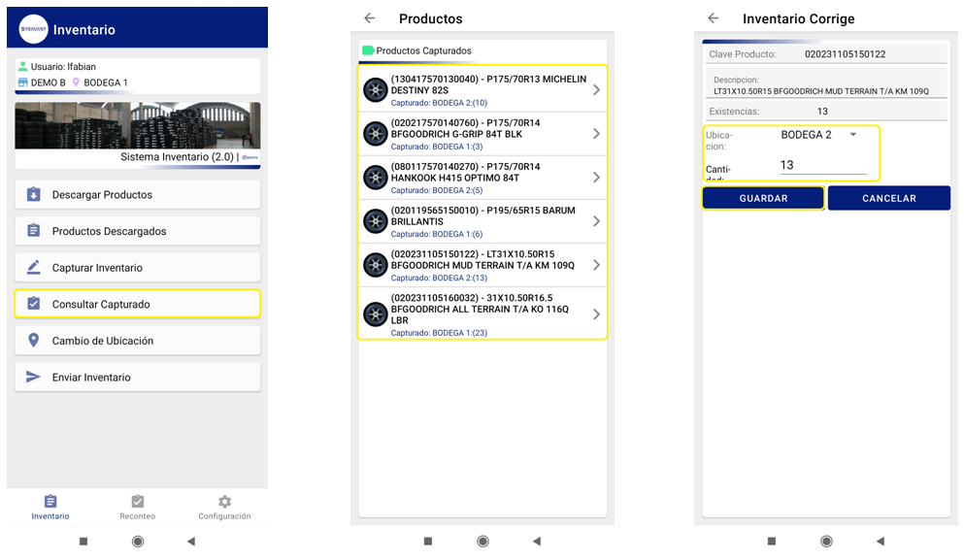This screenshot has width=964, height=560.
Task: Tap Android recents square under Productos screen
Action: pos(428,542)
